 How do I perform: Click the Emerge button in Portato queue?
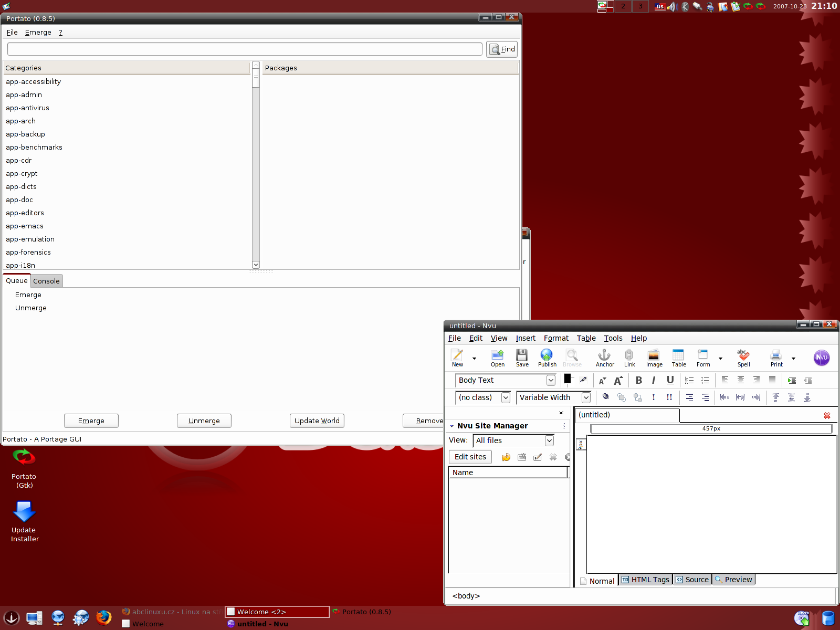[x=91, y=421]
